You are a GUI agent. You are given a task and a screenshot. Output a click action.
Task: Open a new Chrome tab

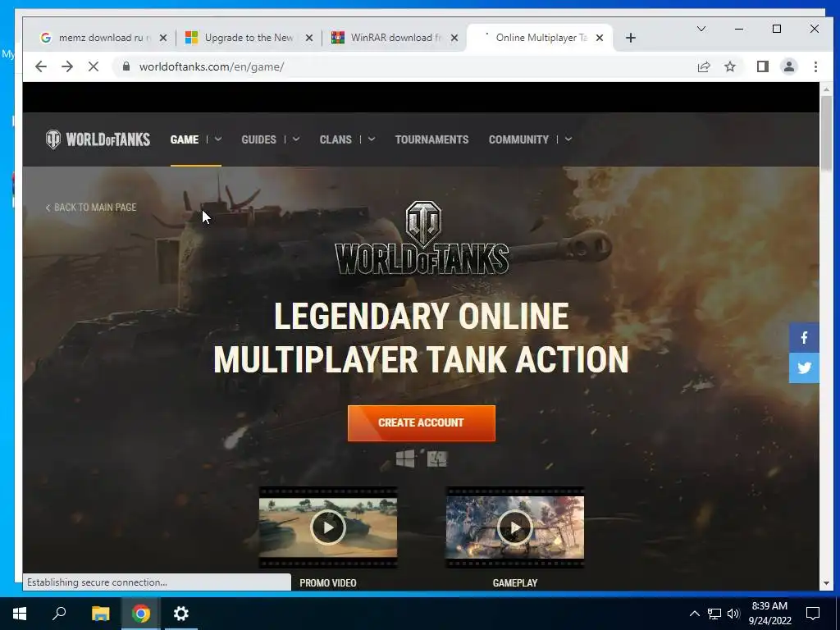(631, 38)
